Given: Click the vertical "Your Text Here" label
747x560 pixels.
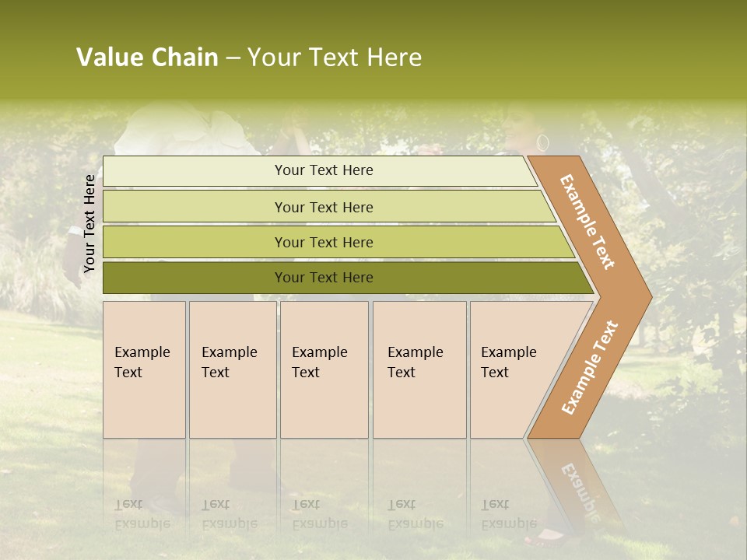Looking at the screenshot, I should tap(89, 224).
